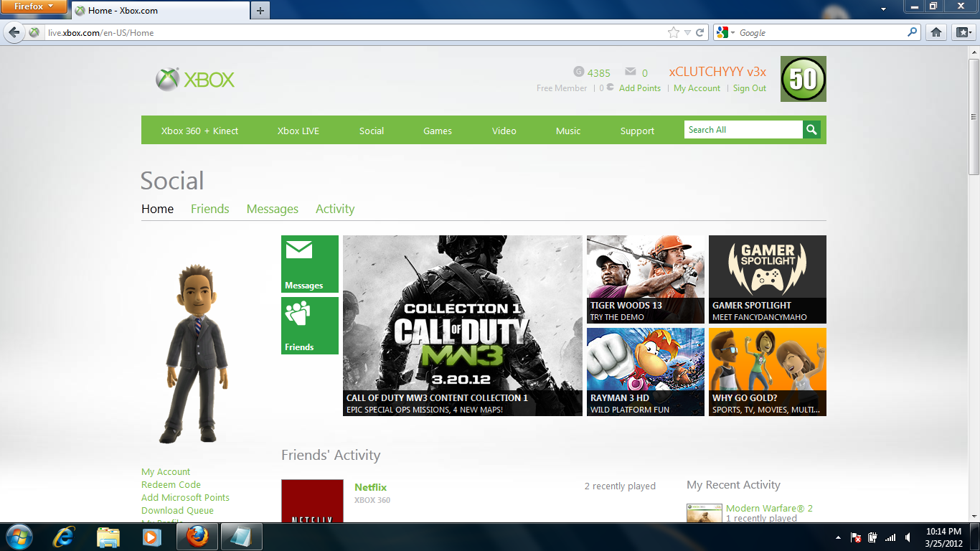Viewport: 980px width, 551px height.
Task: Open the Download Queue link
Action: tap(177, 511)
